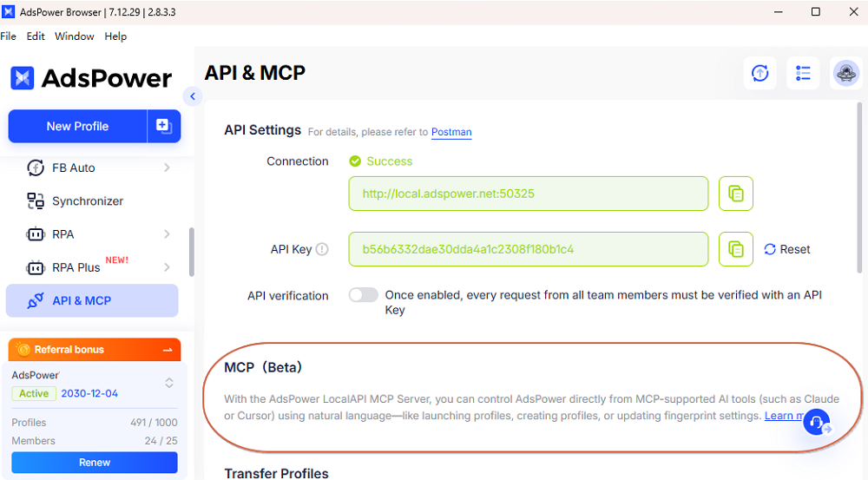Click the API Key text field

coord(528,249)
